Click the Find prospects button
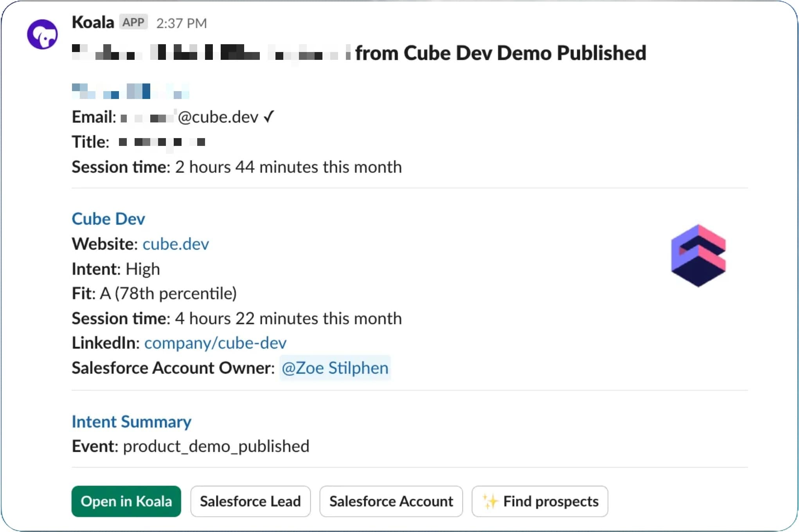799x532 pixels. pos(540,501)
